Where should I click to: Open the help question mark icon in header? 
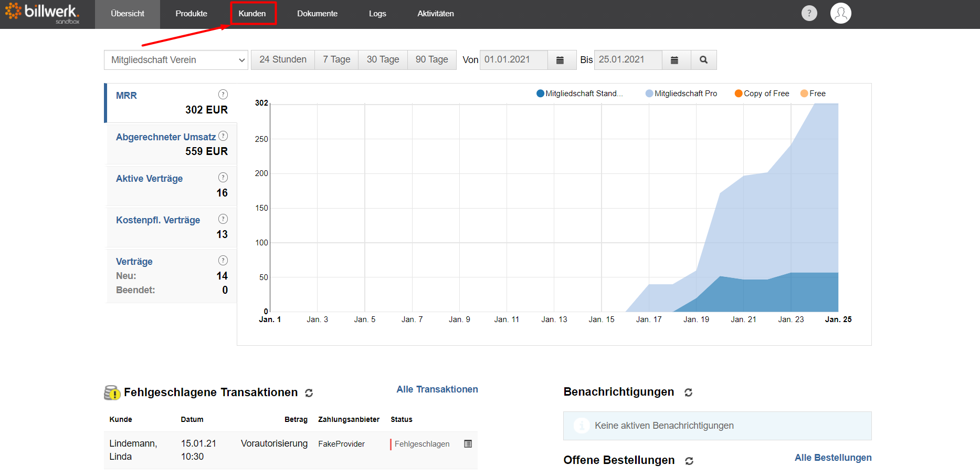coord(809,13)
